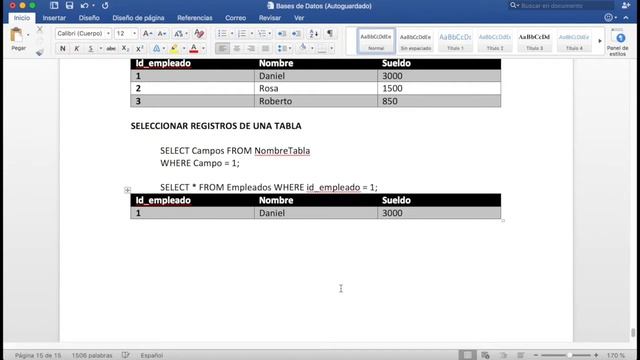Click the Español language indicator in status bar

tap(152, 356)
